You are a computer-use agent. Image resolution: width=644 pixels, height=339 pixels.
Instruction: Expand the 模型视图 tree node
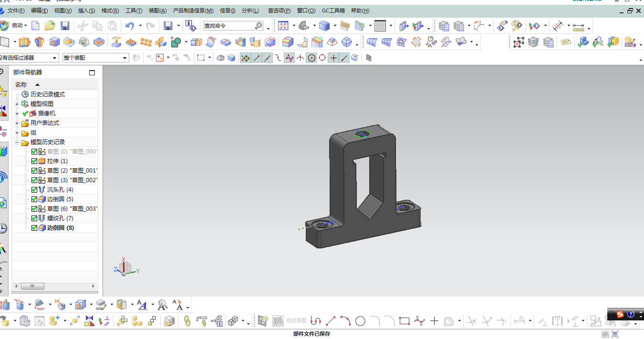[x=17, y=104]
